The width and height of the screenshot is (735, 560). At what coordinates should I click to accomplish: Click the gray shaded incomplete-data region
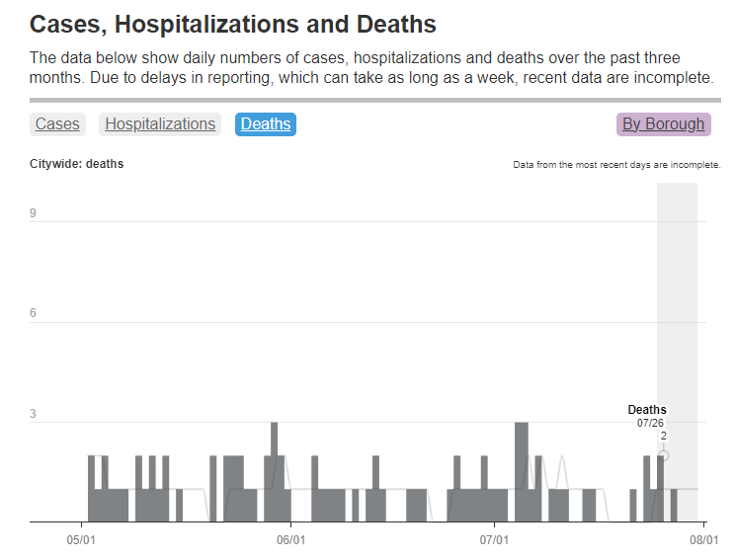678,296
